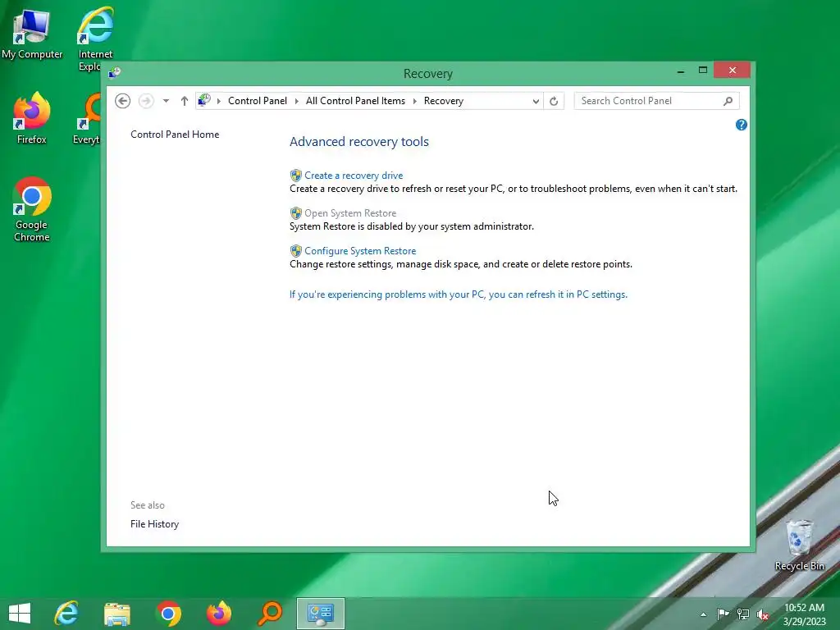The height and width of the screenshot is (630, 840).
Task: Expand the chevron after All Control Panel Items
Action: coord(414,101)
